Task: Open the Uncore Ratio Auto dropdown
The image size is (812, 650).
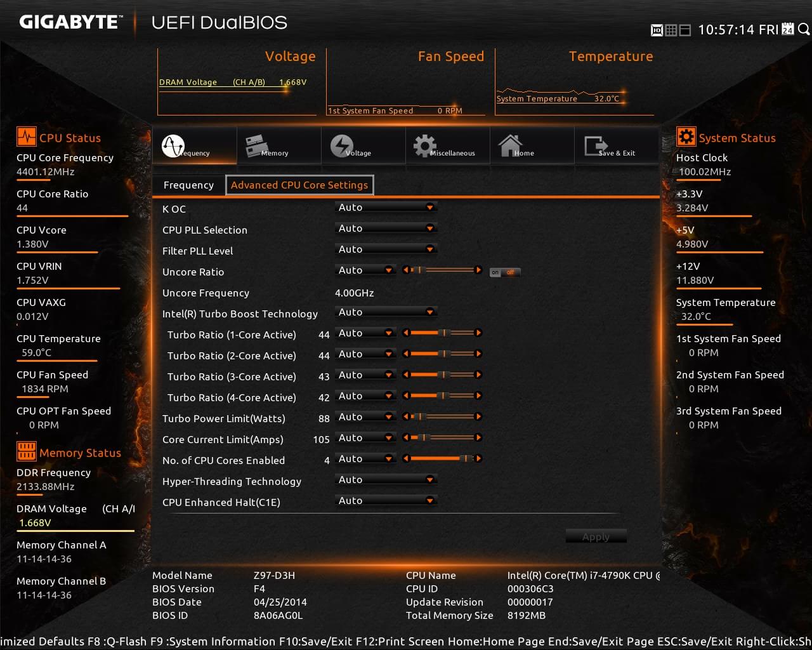Action: click(x=365, y=270)
